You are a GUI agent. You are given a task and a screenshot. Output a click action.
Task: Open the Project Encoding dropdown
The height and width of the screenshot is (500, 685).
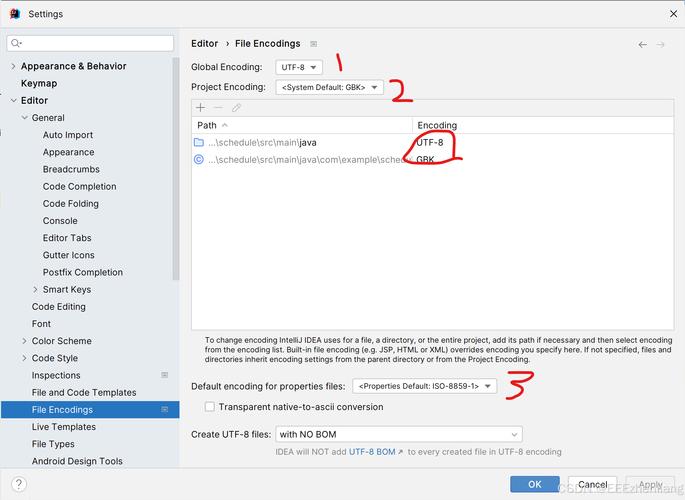(329, 88)
